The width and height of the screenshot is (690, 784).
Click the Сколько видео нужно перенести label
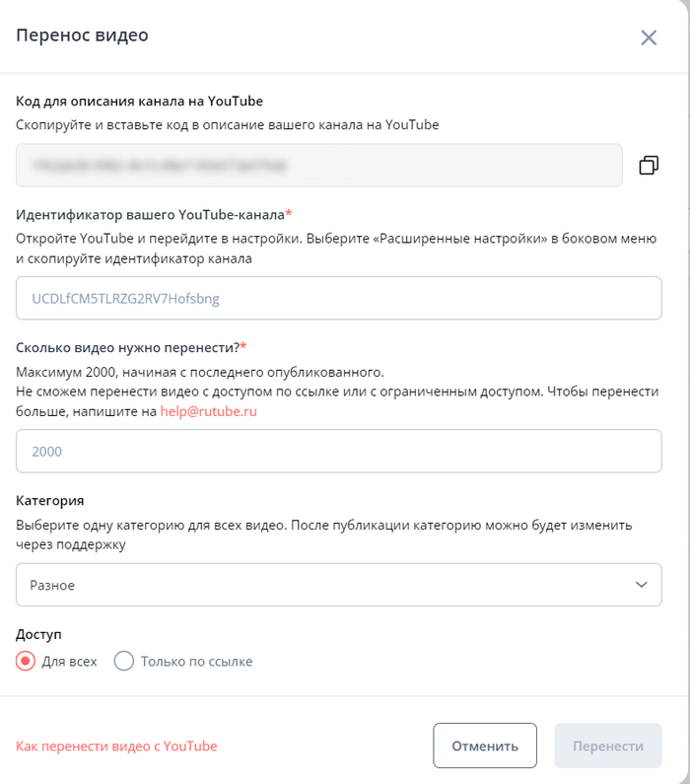[127, 347]
